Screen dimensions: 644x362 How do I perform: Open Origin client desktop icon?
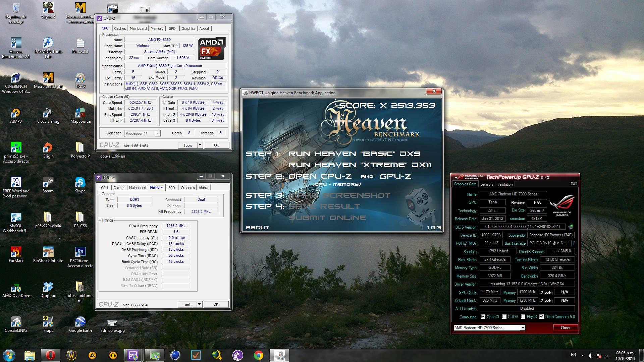pos(48,150)
